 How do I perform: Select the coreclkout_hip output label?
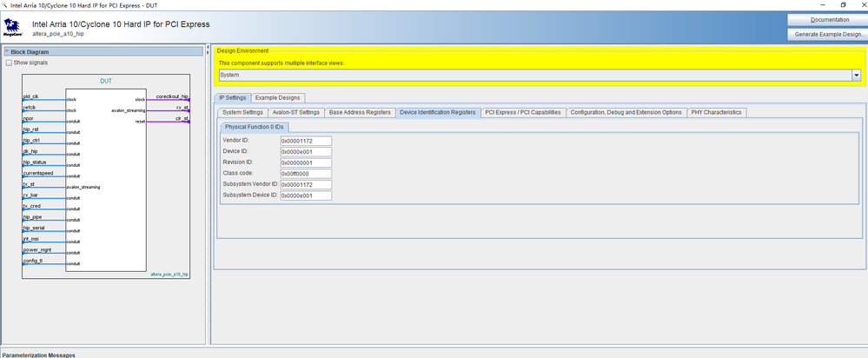pyautogui.click(x=172, y=96)
